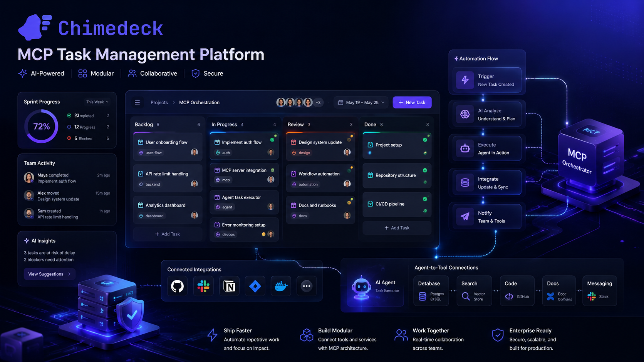
Task: Click the Completed status check in Sprint Progress
Action: pos(69,115)
